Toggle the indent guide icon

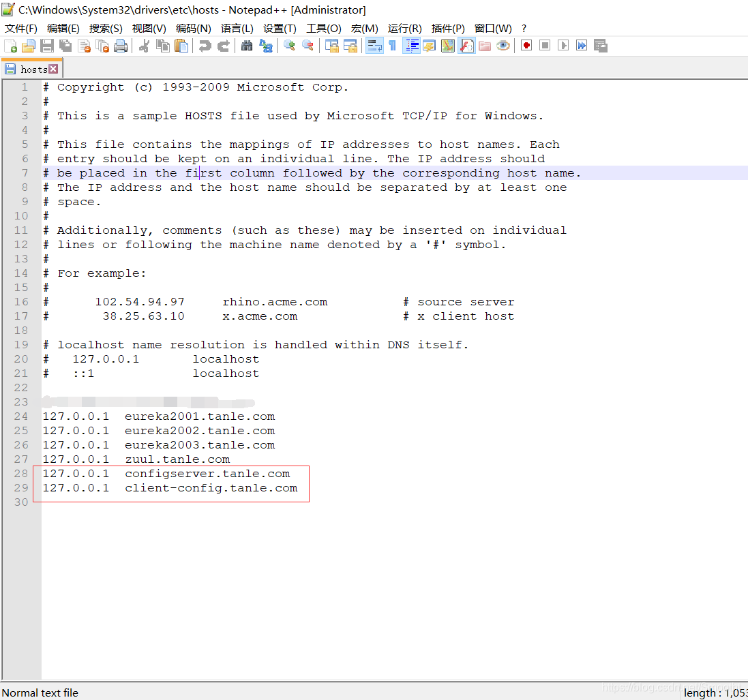411,46
